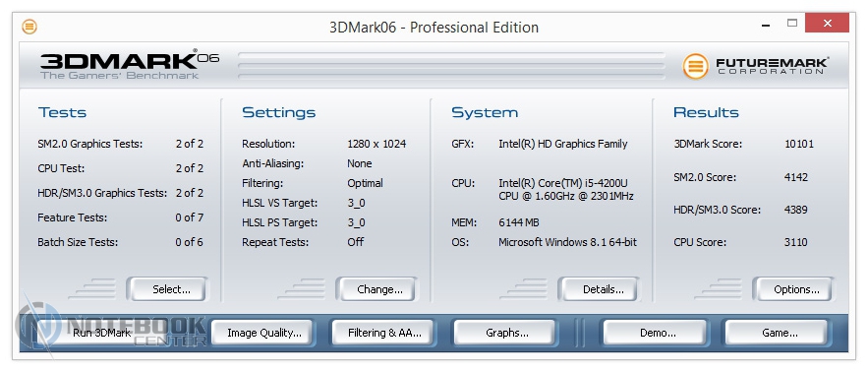The height and width of the screenshot is (372, 868).
Task: Open settings with Change... button
Action: [x=376, y=289]
